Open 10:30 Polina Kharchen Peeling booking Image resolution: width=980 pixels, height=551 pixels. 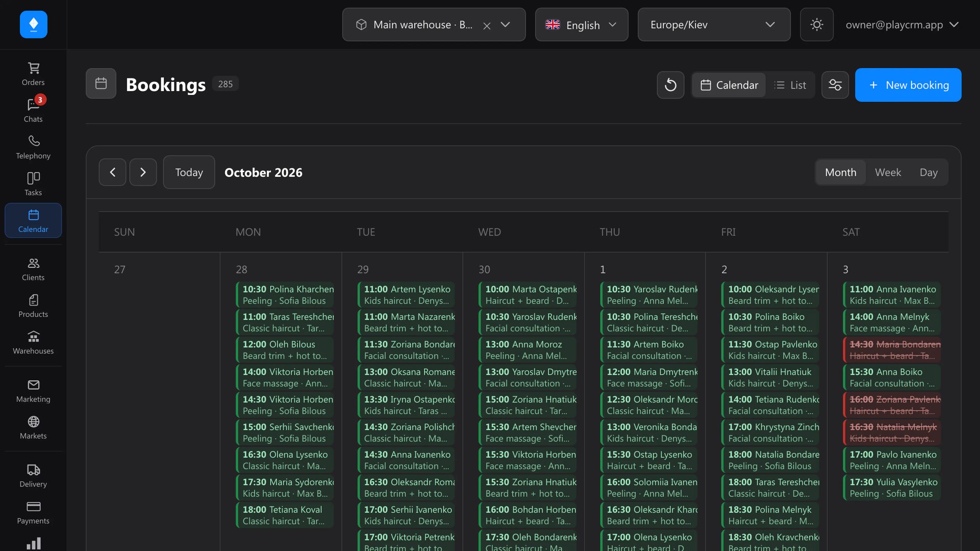(x=285, y=295)
